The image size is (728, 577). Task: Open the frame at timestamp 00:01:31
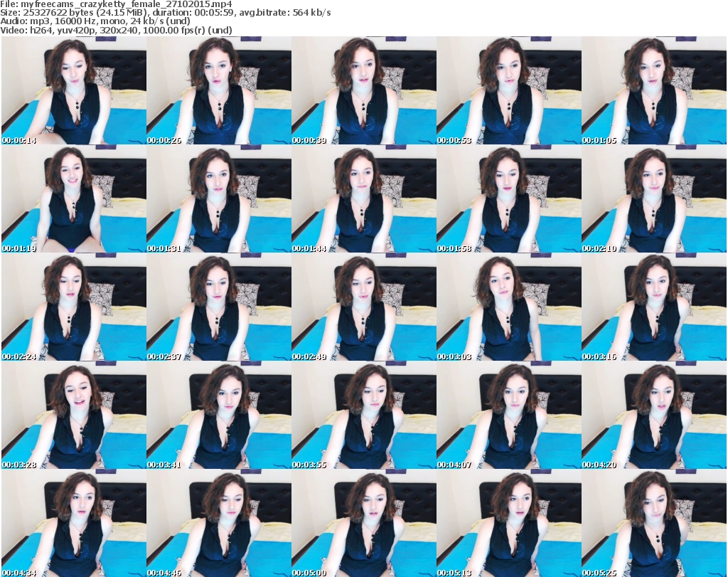click(x=219, y=198)
